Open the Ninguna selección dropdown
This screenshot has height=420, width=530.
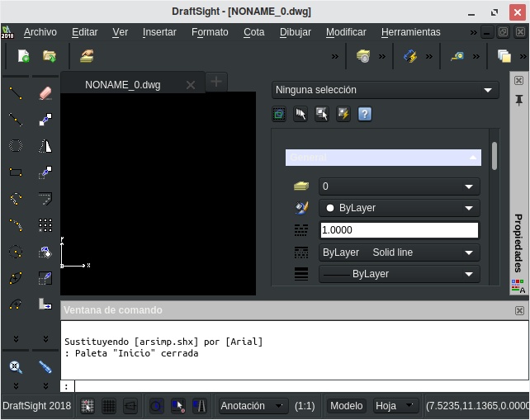tap(386, 90)
